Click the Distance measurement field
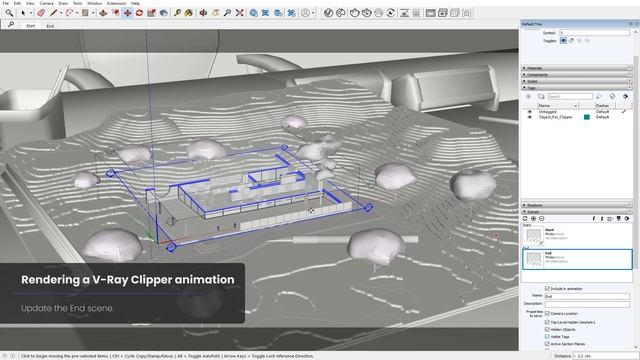 606,356
